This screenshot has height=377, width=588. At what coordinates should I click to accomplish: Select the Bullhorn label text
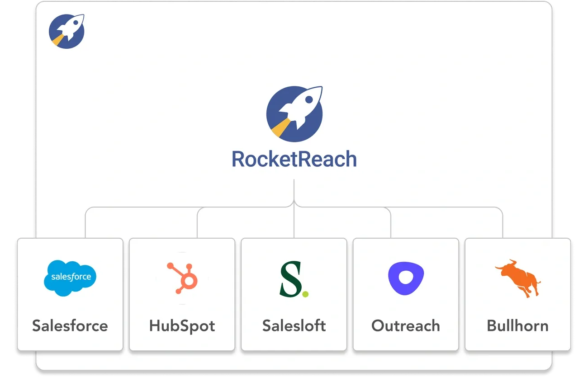click(x=518, y=325)
